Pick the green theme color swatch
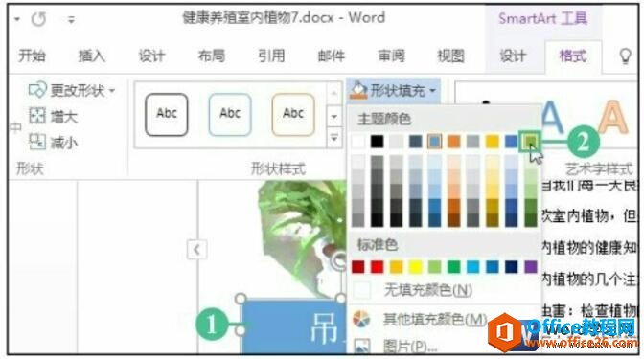 click(530, 142)
